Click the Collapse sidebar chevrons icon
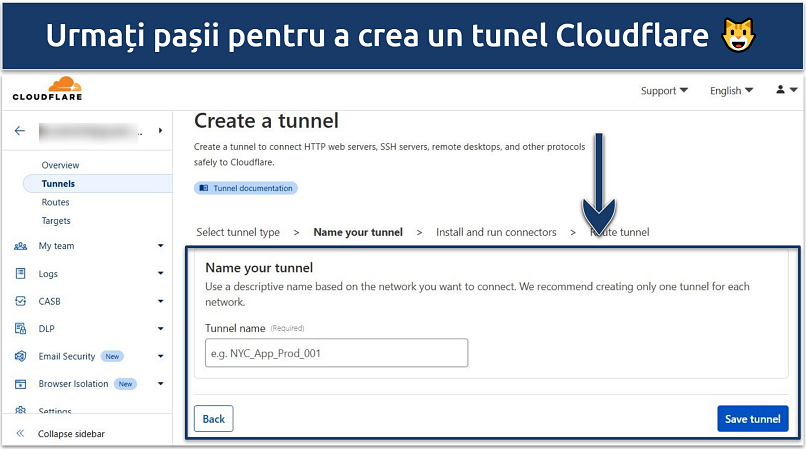 click(20, 434)
